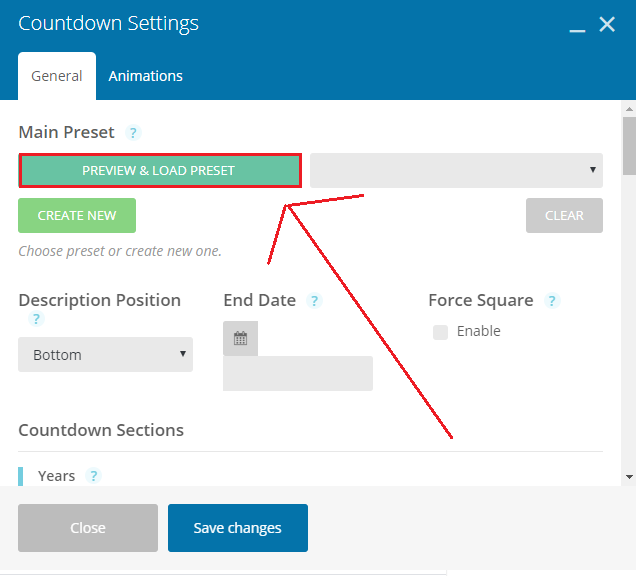Click the End Date input field

click(298, 373)
